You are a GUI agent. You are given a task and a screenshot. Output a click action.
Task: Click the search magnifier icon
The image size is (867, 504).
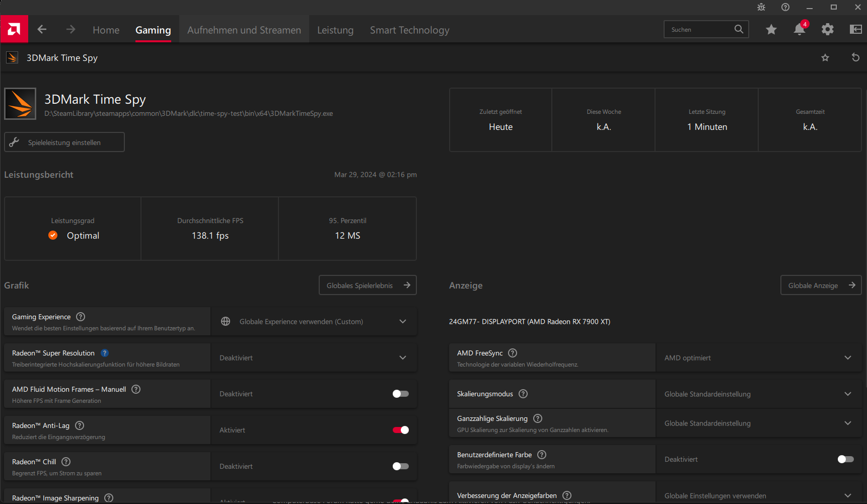(x=739, y=29)
